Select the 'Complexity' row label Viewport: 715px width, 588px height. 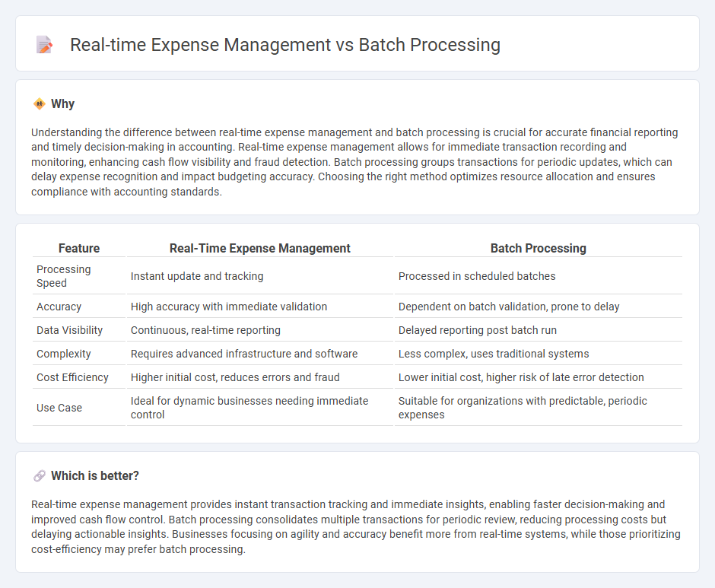coord(63,354)
